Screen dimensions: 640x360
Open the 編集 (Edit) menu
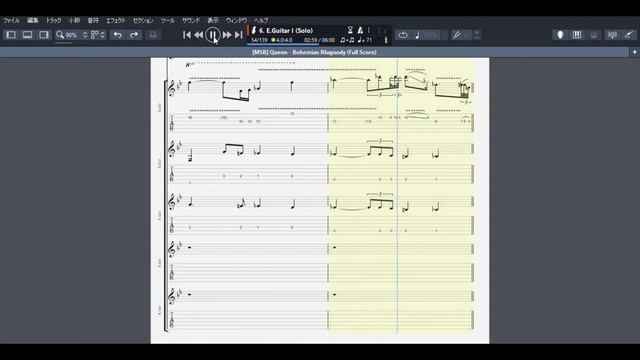coord(33,20)
